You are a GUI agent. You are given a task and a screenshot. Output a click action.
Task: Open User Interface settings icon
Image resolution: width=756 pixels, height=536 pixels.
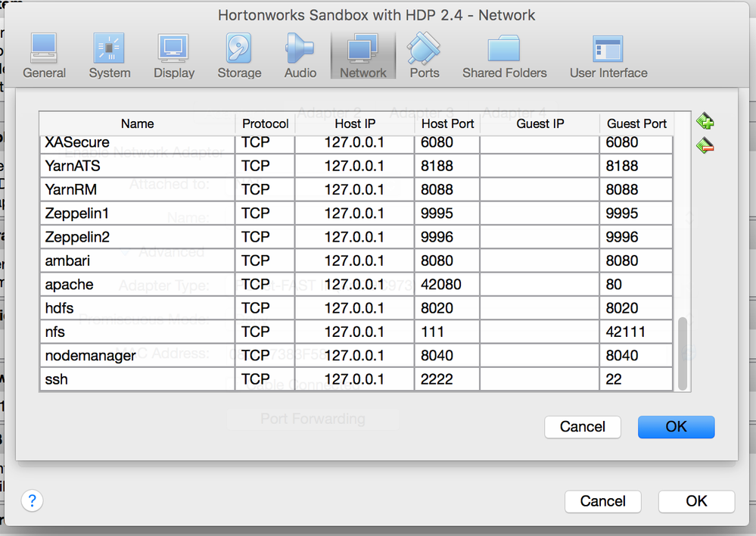[608, 55]
